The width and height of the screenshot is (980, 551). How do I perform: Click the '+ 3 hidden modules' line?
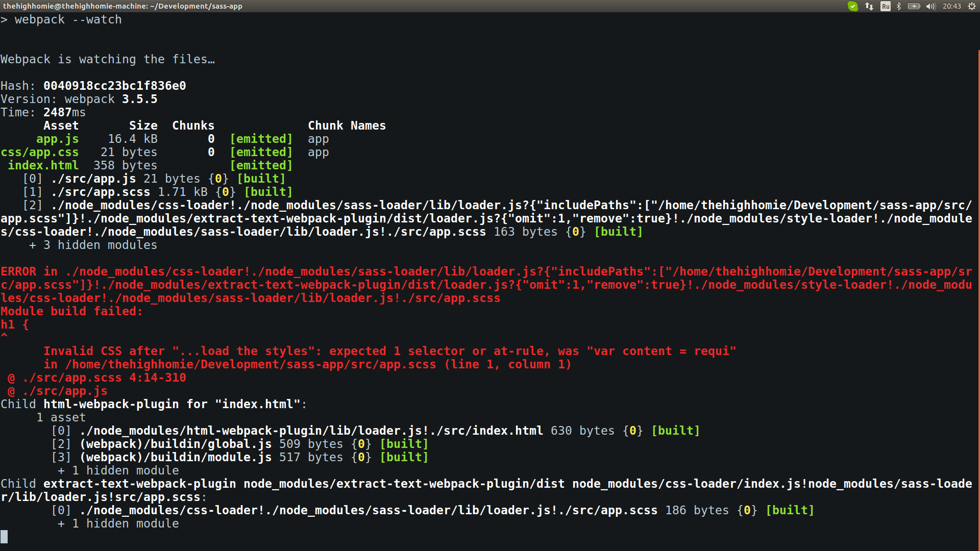point(93,245)
